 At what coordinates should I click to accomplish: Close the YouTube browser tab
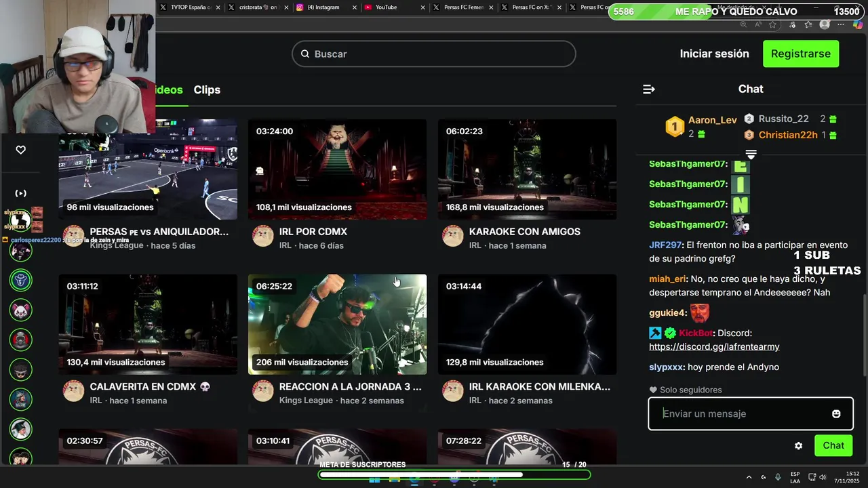[x=423, y=7]
